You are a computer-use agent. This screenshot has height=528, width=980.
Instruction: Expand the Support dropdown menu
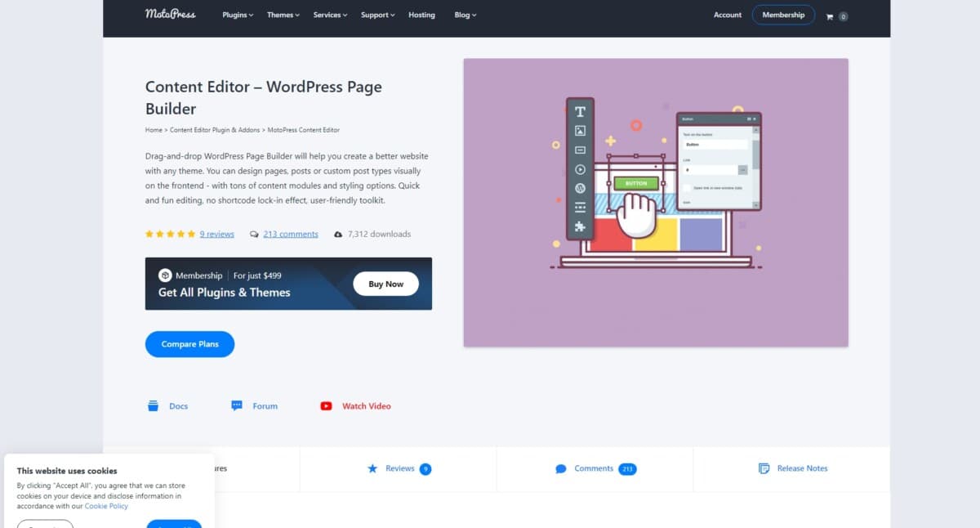377,15
